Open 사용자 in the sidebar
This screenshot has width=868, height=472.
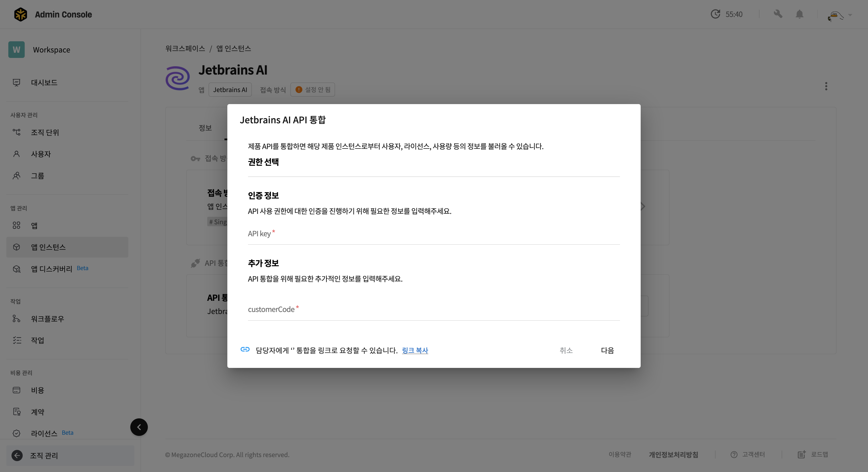click(x=67, y=154)
